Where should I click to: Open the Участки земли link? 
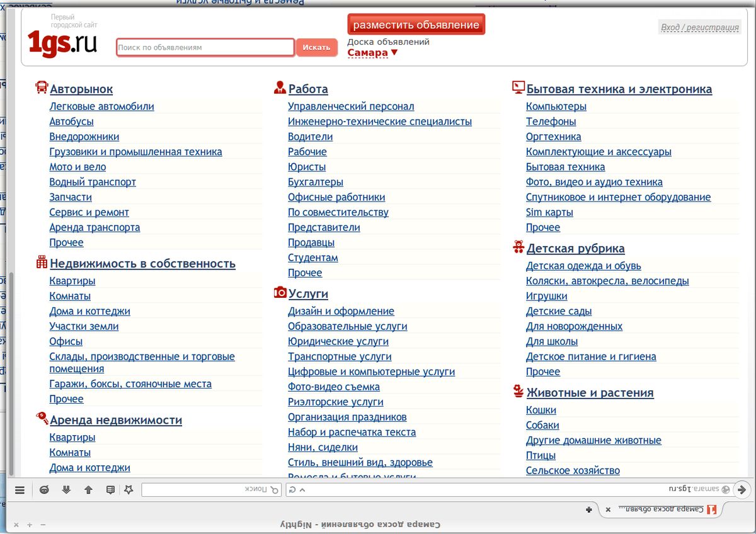pos(84,326)
